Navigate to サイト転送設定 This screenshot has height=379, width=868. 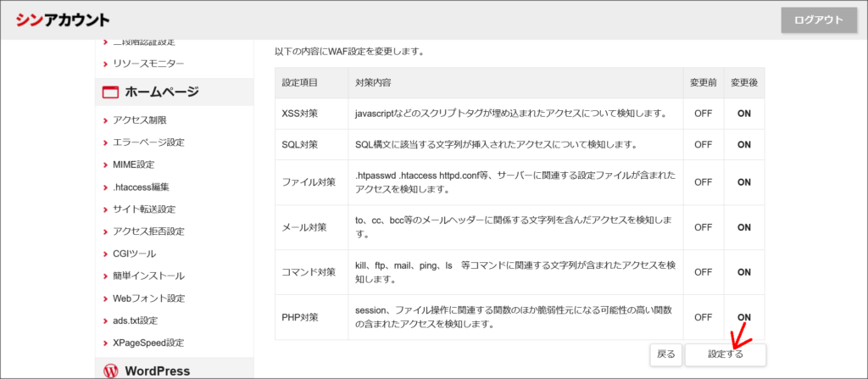(144, 209)
